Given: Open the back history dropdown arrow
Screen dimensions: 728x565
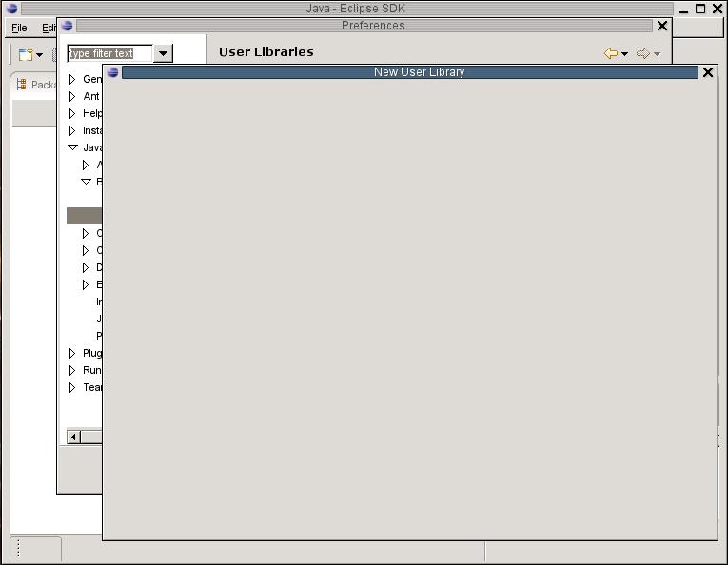Looking at the screenshot, I should click(x=624, y=54).
